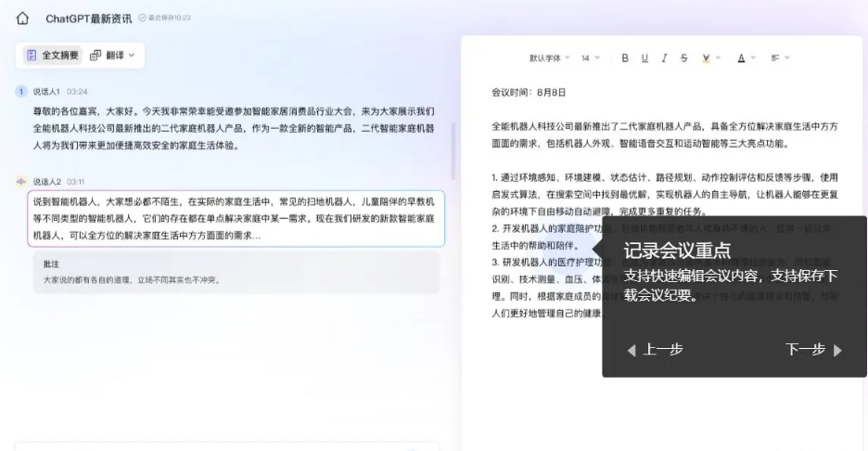The width and height of the screenshot is (868, 451).
Task: Jump to timestamp 03:24
Action: [77, 92]
